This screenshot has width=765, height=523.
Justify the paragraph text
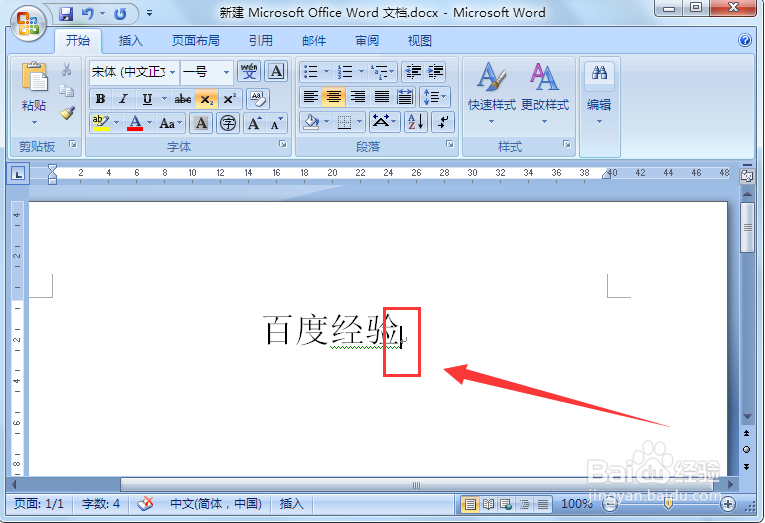pyautogui.click(x=382, y=97)
